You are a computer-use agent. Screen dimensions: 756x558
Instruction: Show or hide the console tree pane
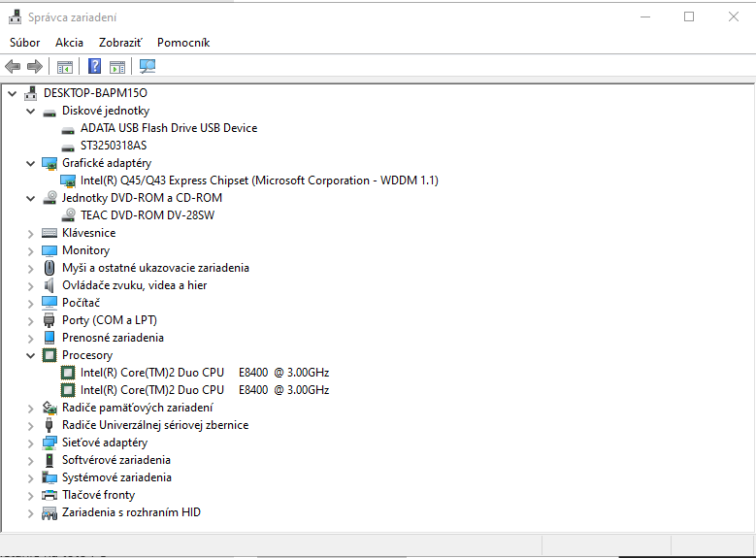tap(65, 67)
